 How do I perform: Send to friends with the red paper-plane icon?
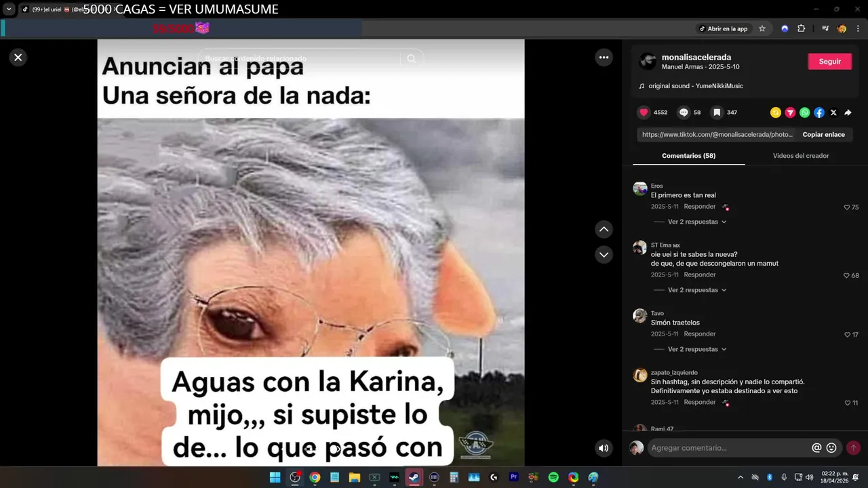click(790, 113)
